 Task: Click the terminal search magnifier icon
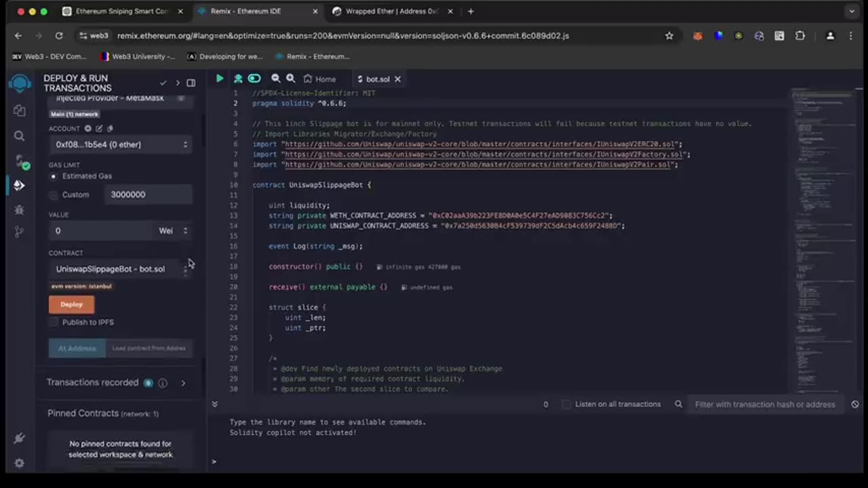(678, 404)
